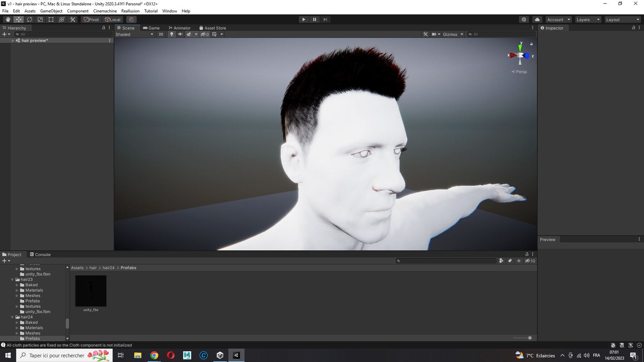Image resolution: width=644 pixels, height=362 pixels.
Task: Toggle 2D view mode
Action: (161, 34)
